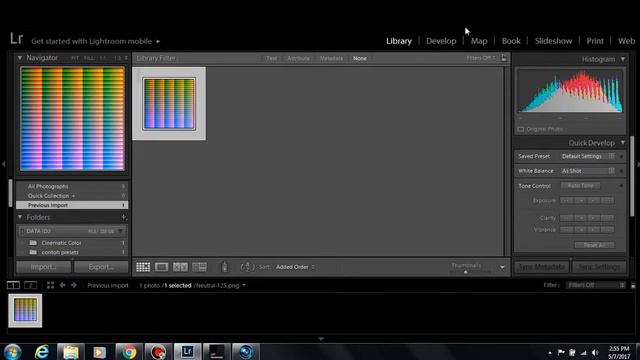Image resolution: width=640 pixels, height=360 pixels.
Task: Open Saved Preset dropdown Default Settings
Action: pos(587,156)
